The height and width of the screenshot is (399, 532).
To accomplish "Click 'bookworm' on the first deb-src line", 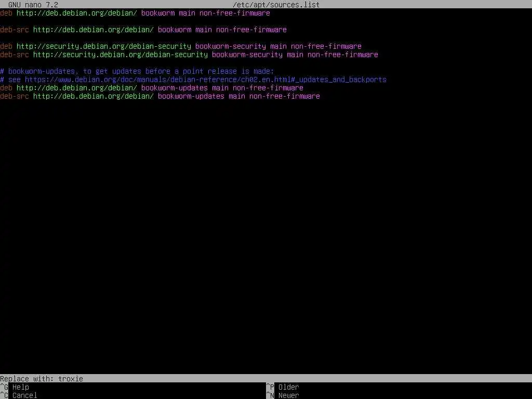I will click(x=175, y=30).
